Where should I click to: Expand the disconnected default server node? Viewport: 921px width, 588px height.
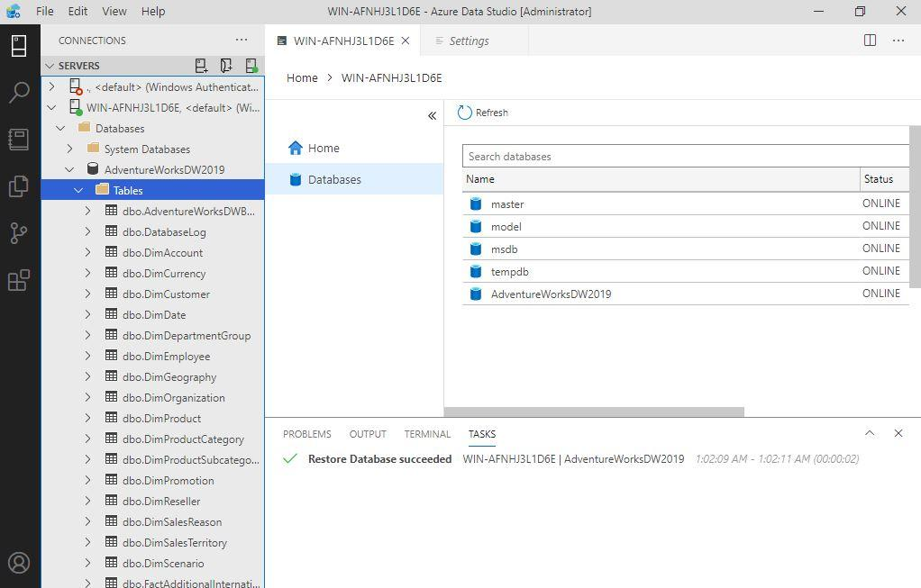pos(51,86)
